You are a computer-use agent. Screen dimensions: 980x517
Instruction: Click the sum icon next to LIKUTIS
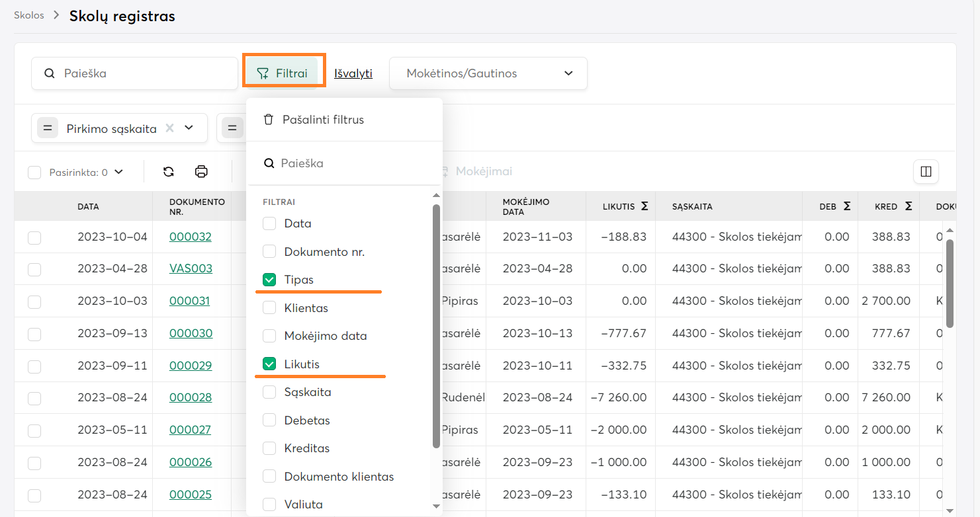pyautogui.click(x=644, y=206)
